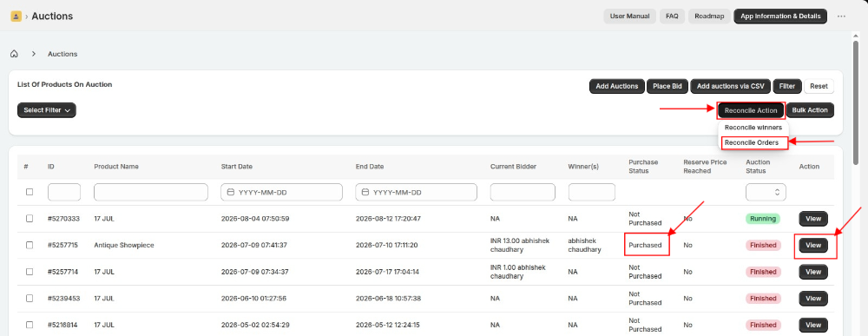Click the calendar icon in End Date filter

click(365, 192)
